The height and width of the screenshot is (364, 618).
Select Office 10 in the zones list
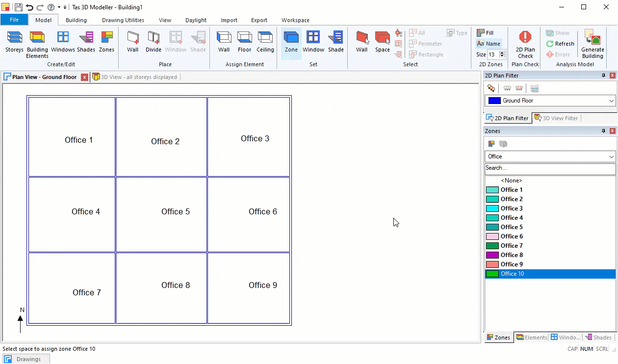coord(550,274)
